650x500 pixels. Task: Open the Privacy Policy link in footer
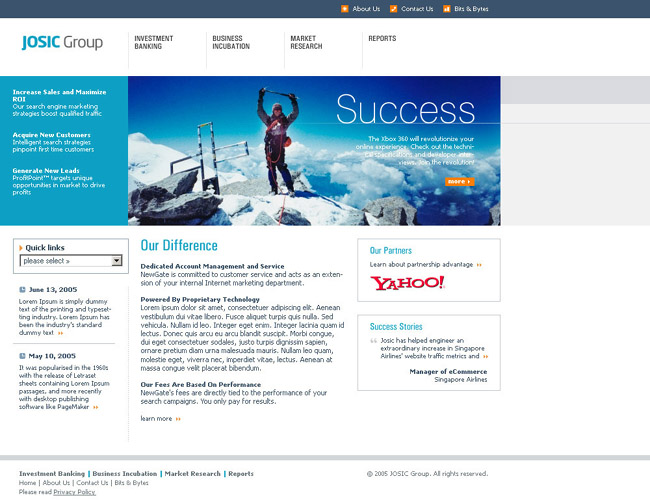pos(74,492)
